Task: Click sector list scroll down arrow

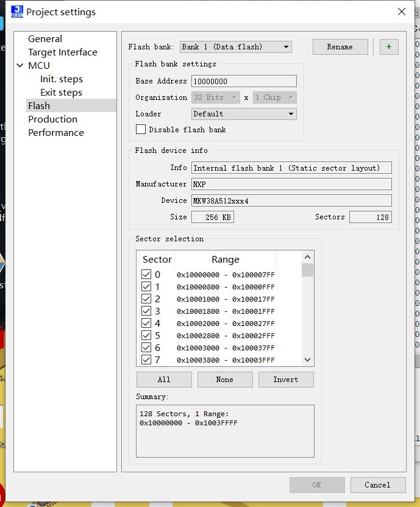Action: coord(307,360)
